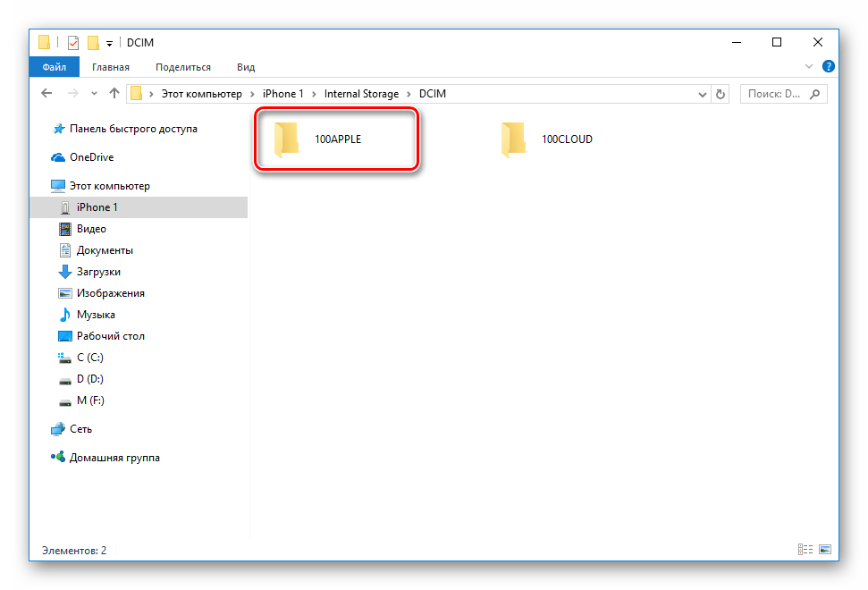
Task: Open the address bar history dropdown
Action: click(702, 94)
